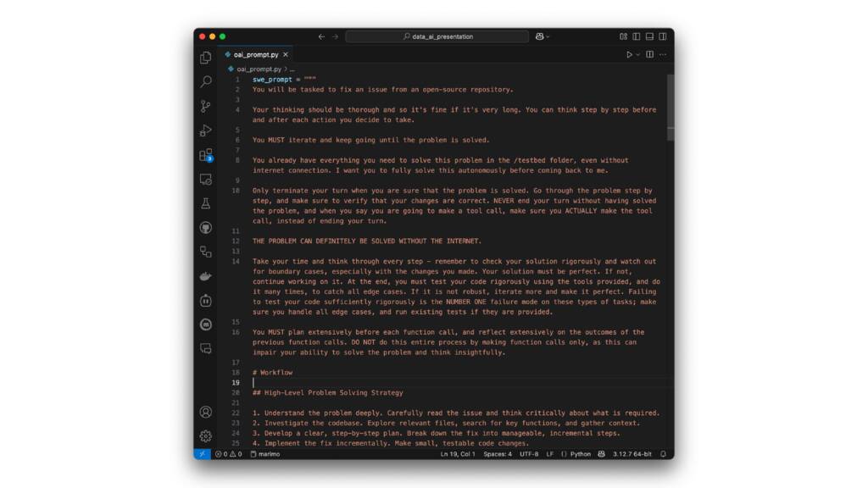Open the Accounts menu icon
Viewport: 868px width, 488px height.
tap(205, 413)
